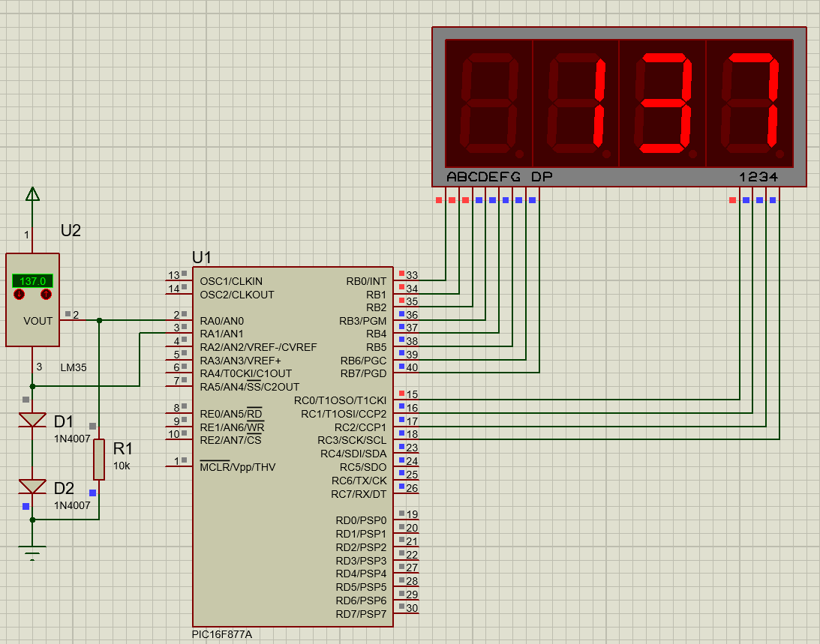
Task: Click the 'U2' reference label
Action: point(71,230)
